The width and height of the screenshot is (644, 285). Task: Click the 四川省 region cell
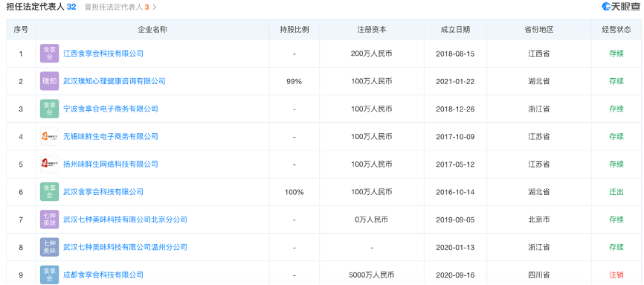pyautogui.click(x=539, y=275)
